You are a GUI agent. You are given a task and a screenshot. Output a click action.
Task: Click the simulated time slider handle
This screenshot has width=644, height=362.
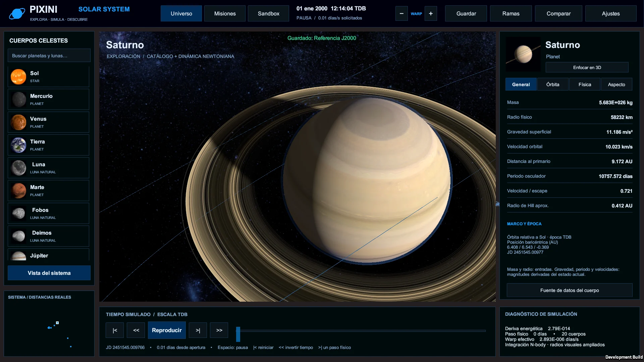point(238,334)
